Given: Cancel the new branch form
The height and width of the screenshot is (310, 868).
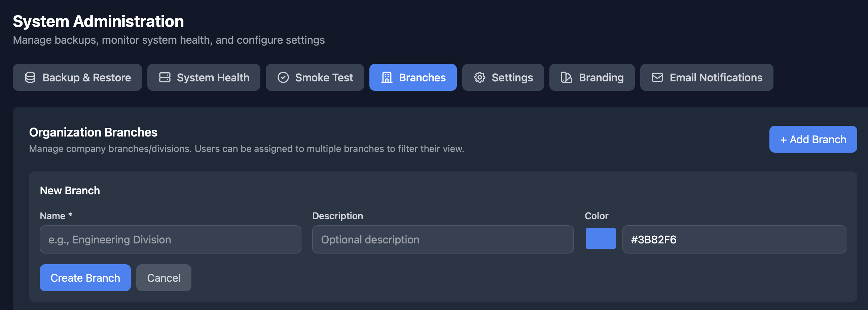Looking at the screenshot, I should click(x=164, y=278).
